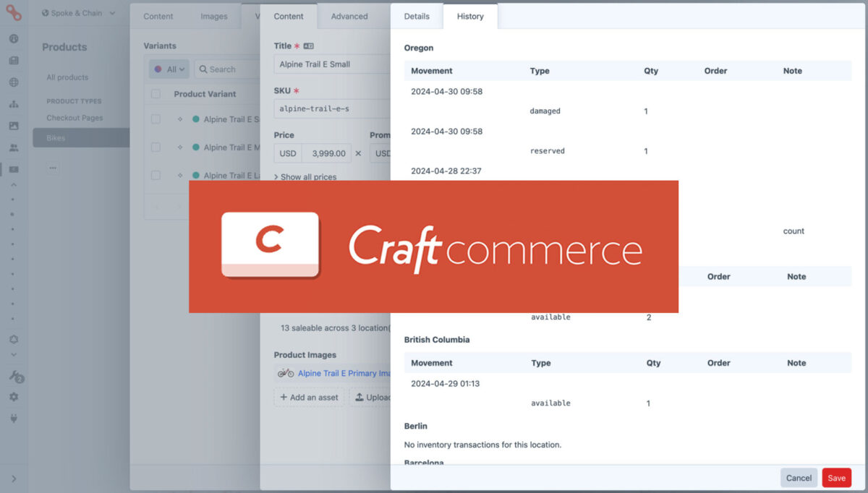Open the hexagon icon above Utilities
This screenshot has width=868, height=493.
pos(14,339)
